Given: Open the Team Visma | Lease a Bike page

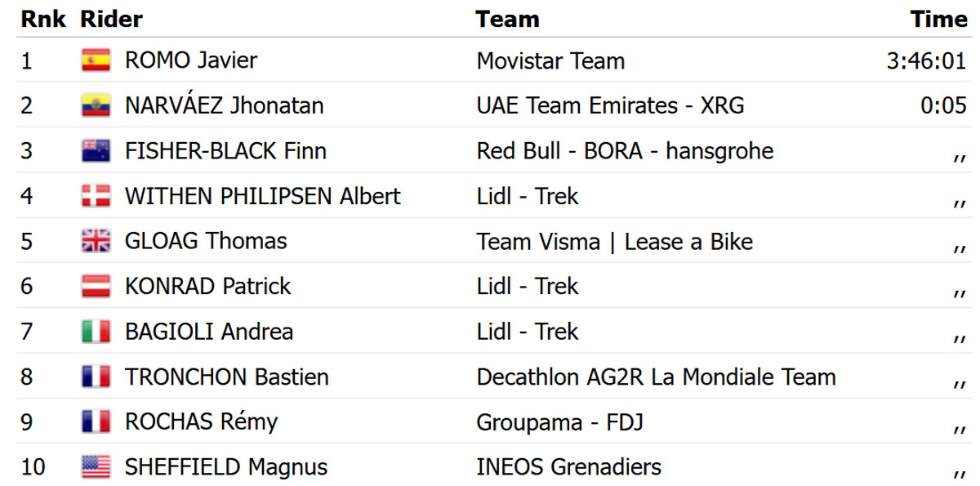Looking at the screenshot, I should click(614, 241).
